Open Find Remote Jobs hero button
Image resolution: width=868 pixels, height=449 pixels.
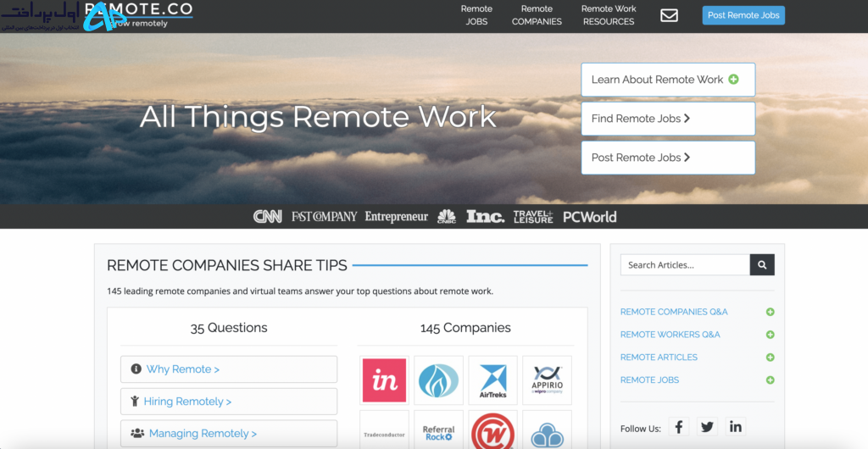[x=668, y=119]
